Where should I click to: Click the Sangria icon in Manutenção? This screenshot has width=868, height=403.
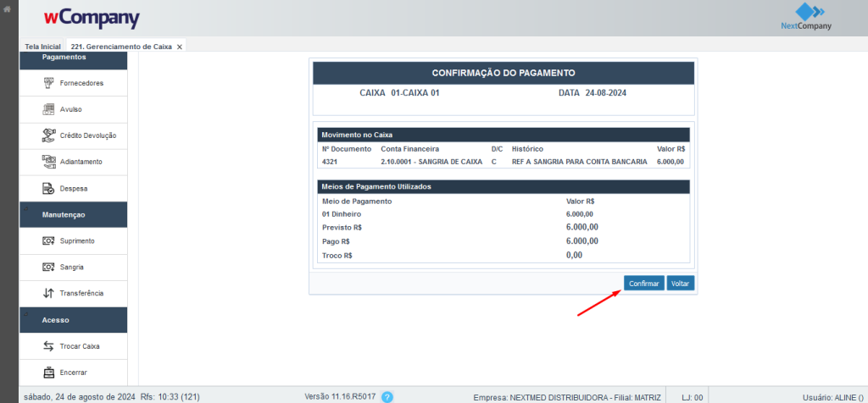[48, 267]
